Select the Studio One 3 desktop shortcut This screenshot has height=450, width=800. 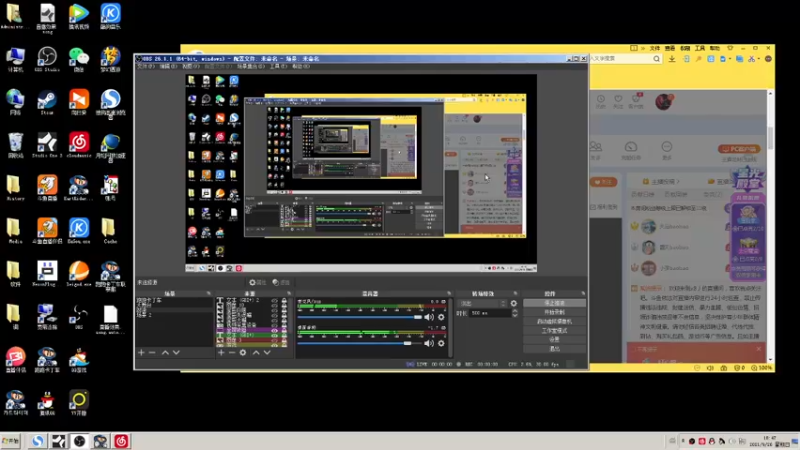pos(47,144)
